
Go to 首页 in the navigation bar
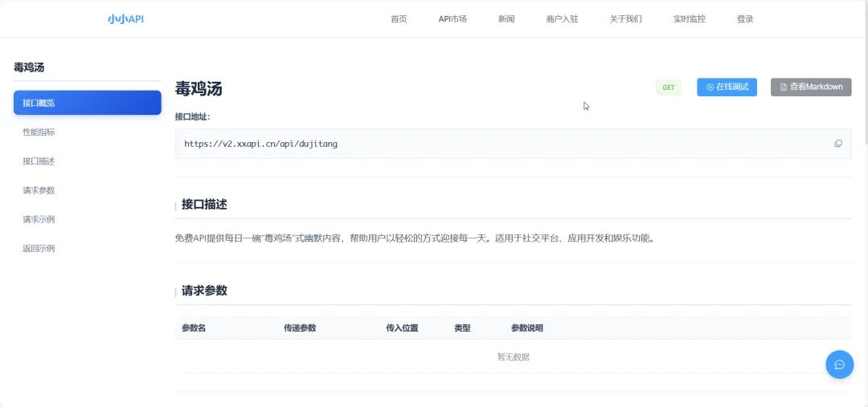399,18
